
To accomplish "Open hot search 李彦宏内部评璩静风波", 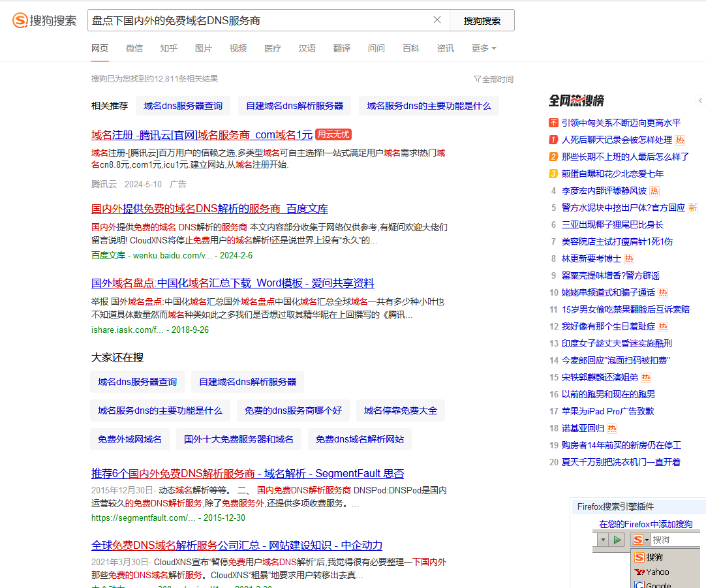I will click(604, 191).
